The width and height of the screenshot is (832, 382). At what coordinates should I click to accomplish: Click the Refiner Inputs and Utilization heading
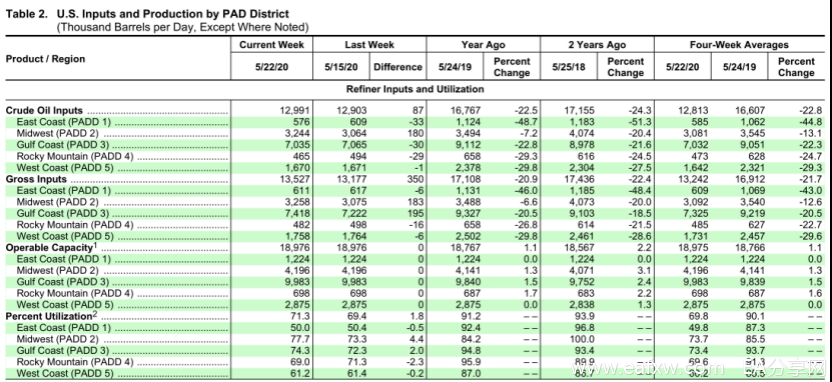(415, 89)
